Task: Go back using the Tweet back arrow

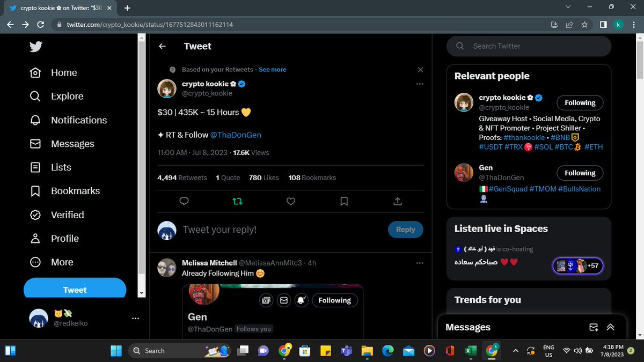Action: tap(162, 46)
